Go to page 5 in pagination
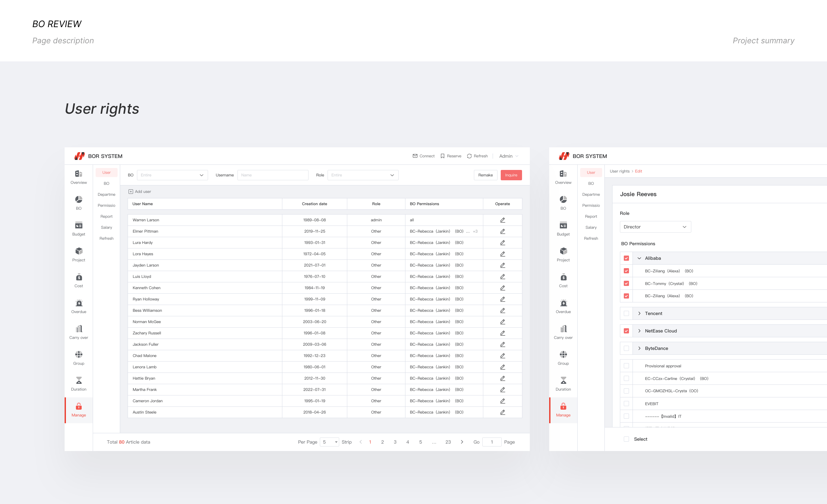 click(x=420, y=442)
